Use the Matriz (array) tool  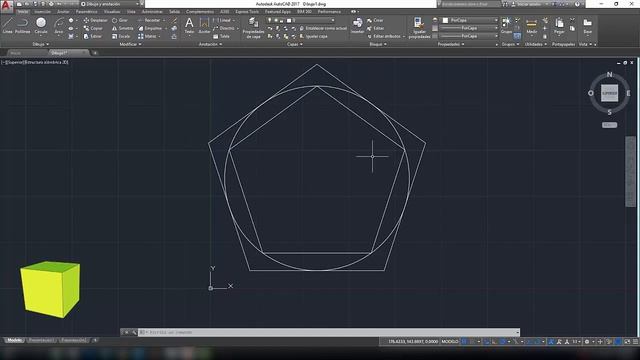click(147, 36)
